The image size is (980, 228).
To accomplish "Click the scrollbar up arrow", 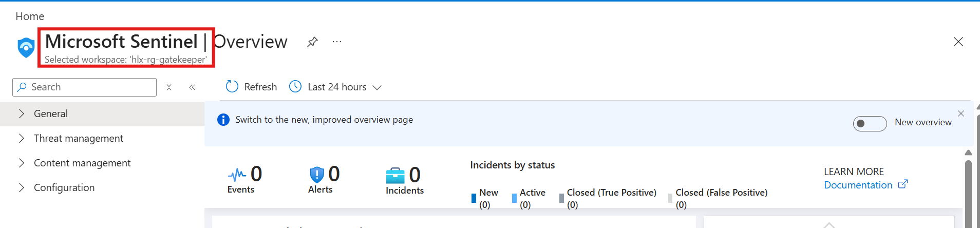I will tap(968, 153).
